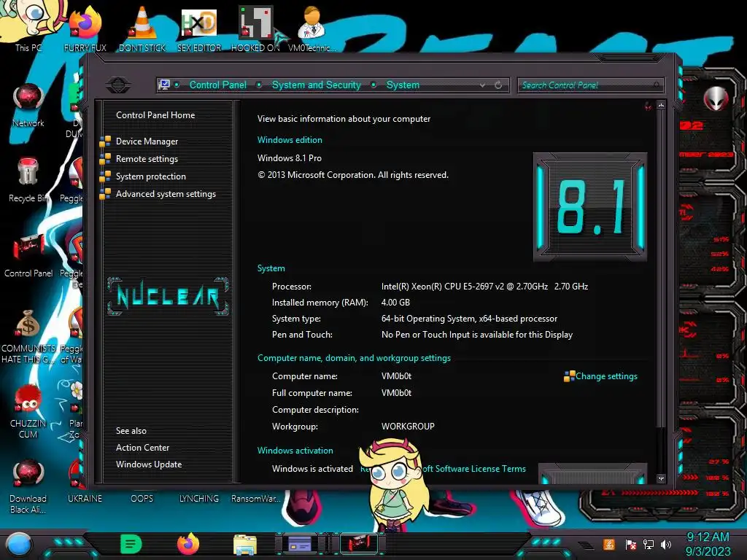This screenshot has height=560, width=747.
Task: Open the Java update tray icon
Action: click(x=609, y=544)
